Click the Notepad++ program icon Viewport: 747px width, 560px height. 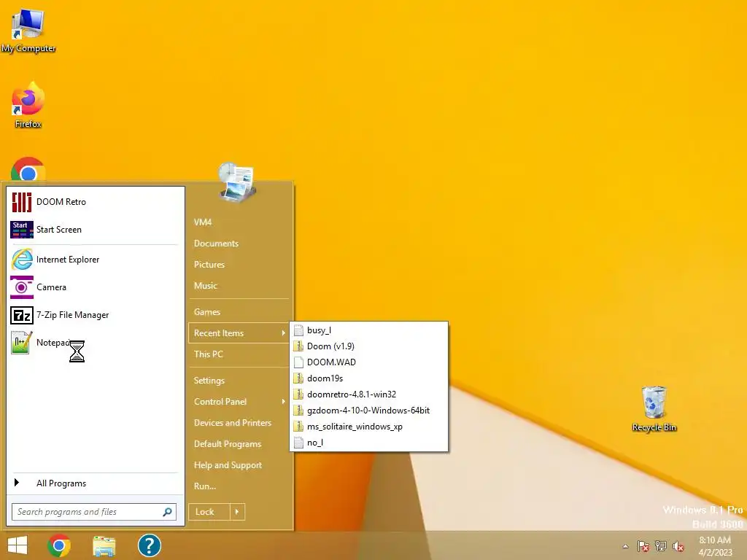tap(22, 343)
